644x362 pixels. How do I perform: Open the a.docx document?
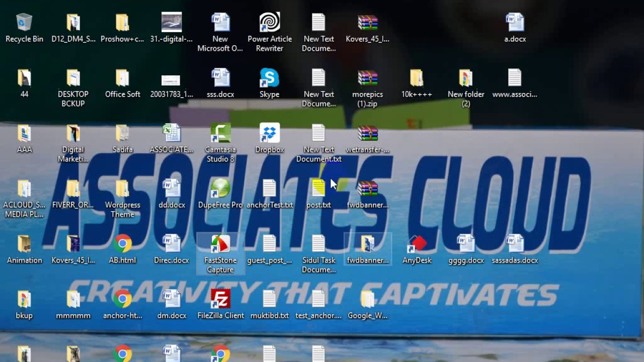pos(515,28)
